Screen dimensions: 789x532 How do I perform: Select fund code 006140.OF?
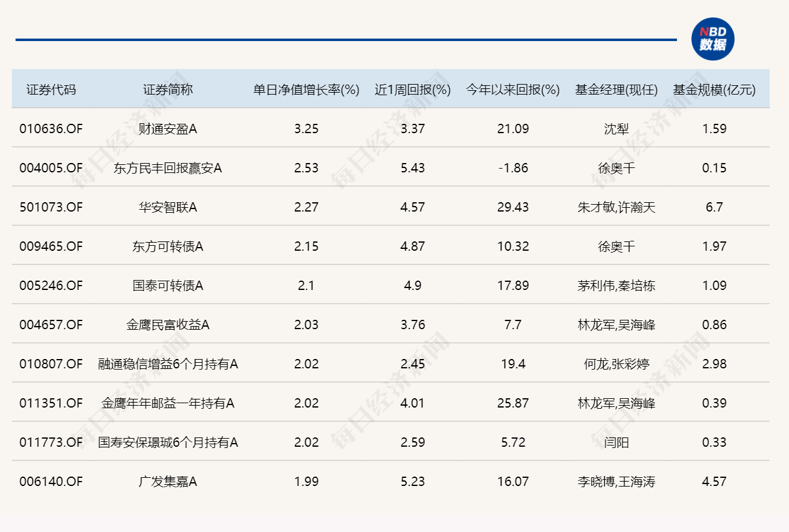coord(51,482)
